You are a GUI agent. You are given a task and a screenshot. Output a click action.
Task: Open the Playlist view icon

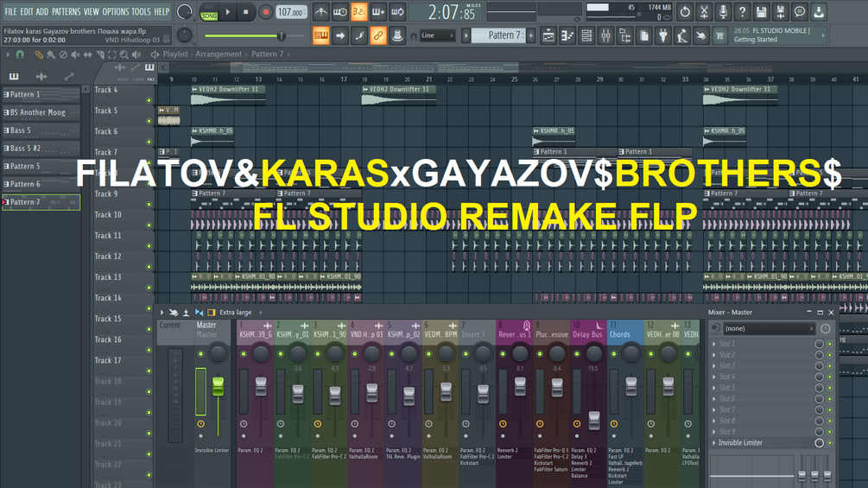pyautogui.click(x=548, y=36)
